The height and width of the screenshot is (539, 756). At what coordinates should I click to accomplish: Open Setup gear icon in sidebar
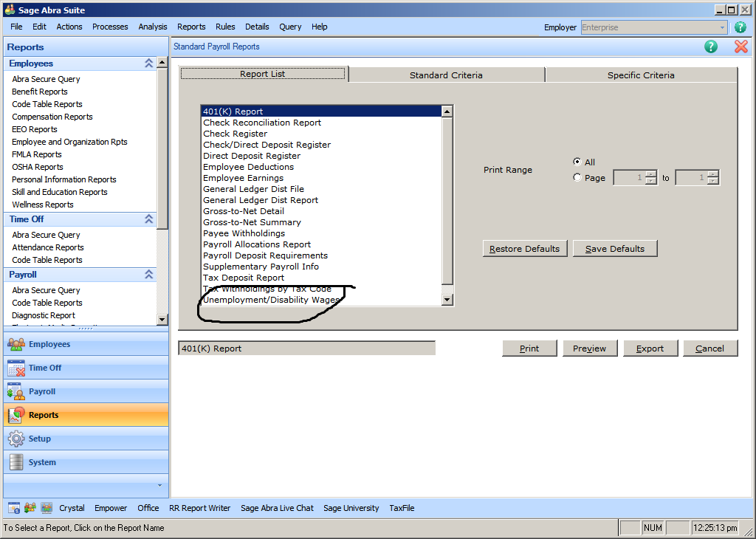click(16, 439)
